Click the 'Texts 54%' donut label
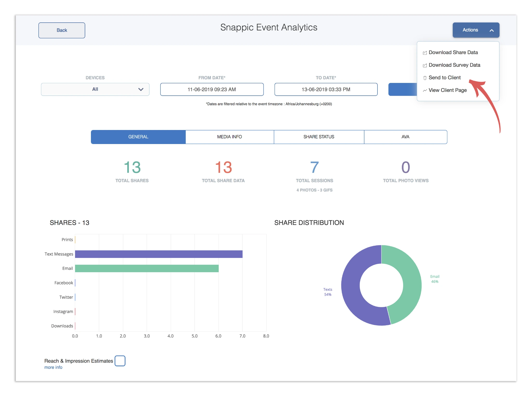Viewport: 532px width, 404px height. point(328,292)
